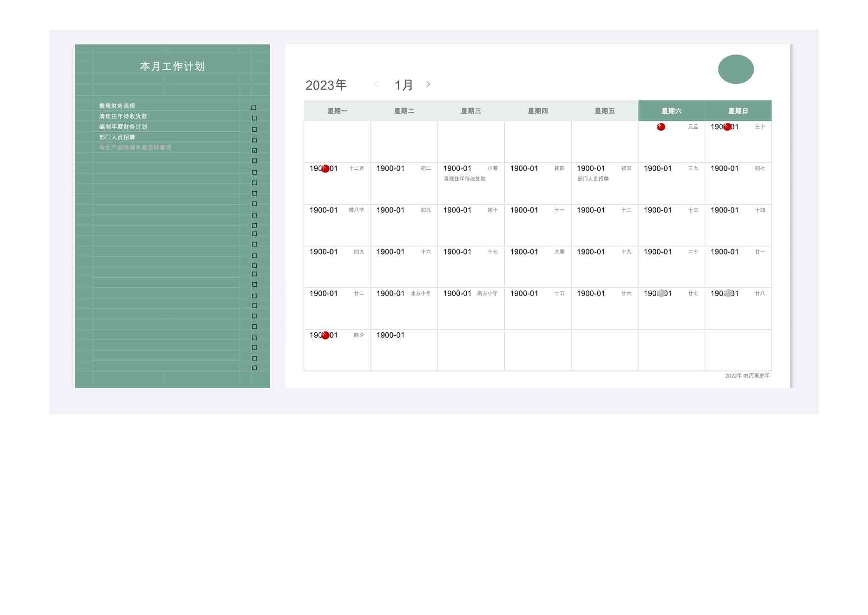Screen dimensions: 868x615
Task: Tick the checkbox for 编制年度财务计划
Action: click(x=254, y=129)
